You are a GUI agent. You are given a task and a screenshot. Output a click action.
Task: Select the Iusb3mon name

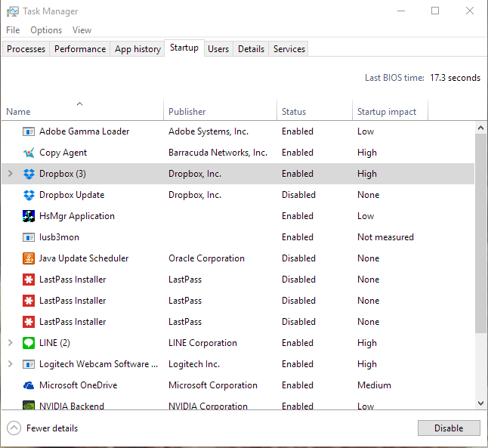pos(59,237)
